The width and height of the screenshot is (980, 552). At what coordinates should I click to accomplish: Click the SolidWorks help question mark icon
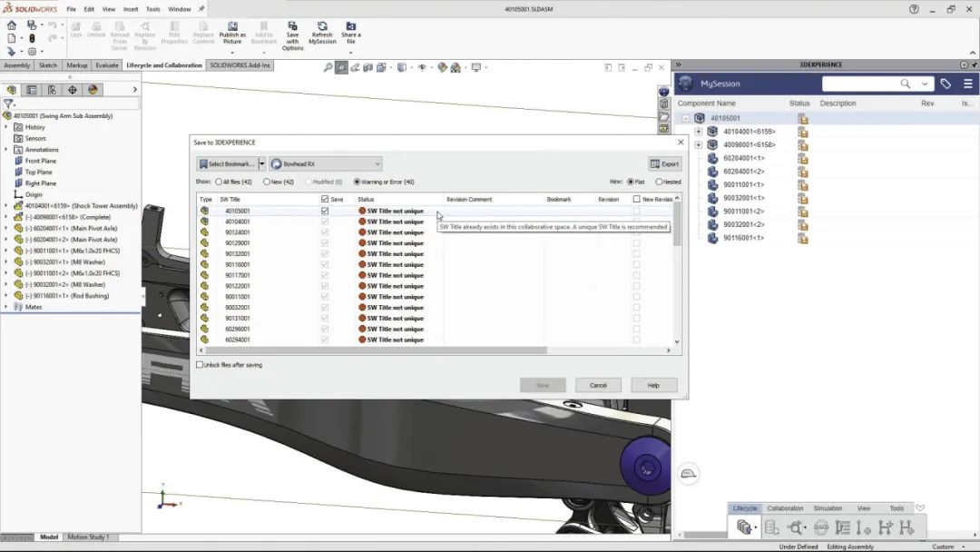914,9
